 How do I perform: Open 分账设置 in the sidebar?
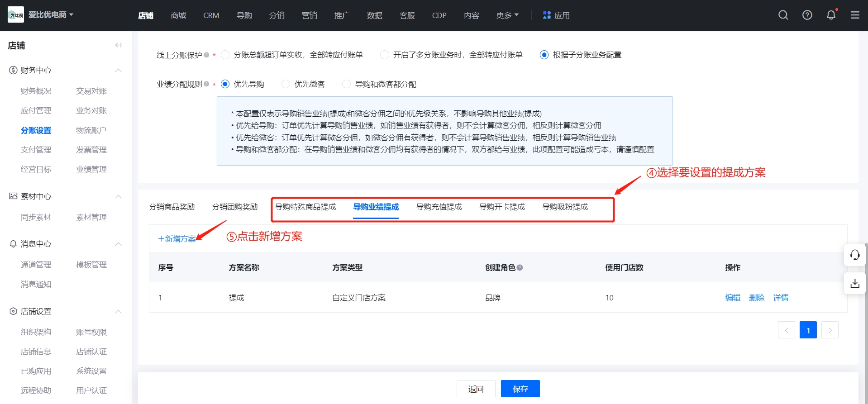point(36,130)
